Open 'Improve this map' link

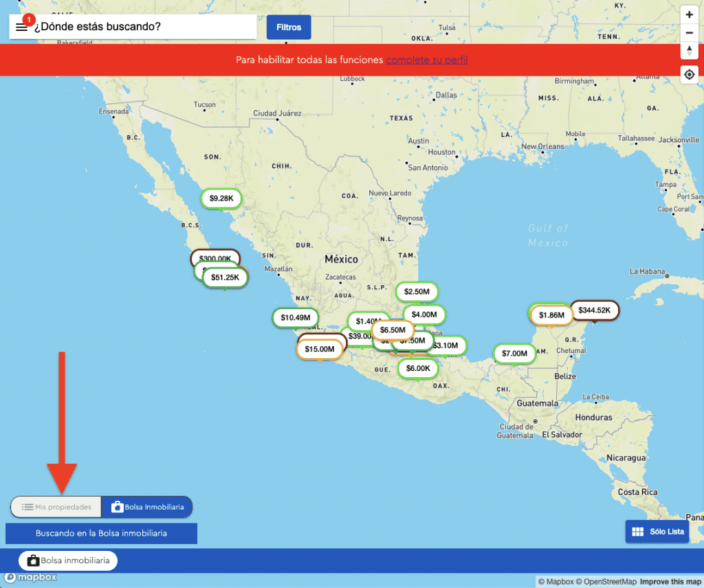[x=670, y=582]
